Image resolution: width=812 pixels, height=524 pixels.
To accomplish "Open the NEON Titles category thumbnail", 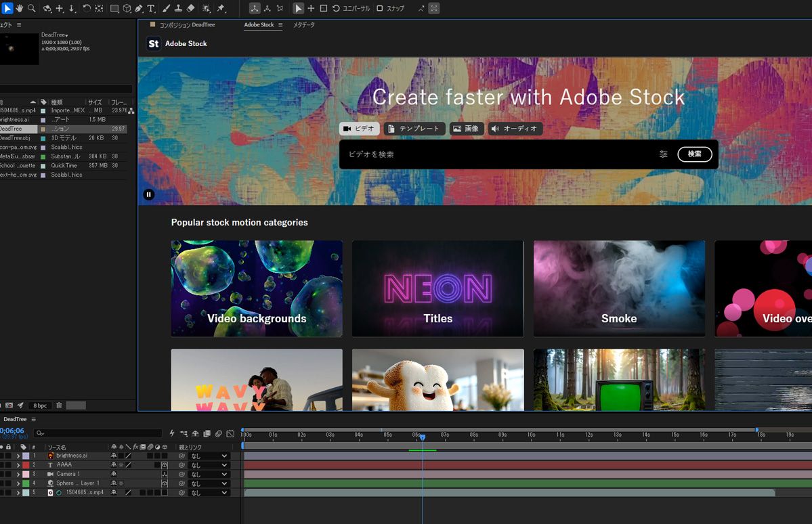I will [x=438, y=288].
